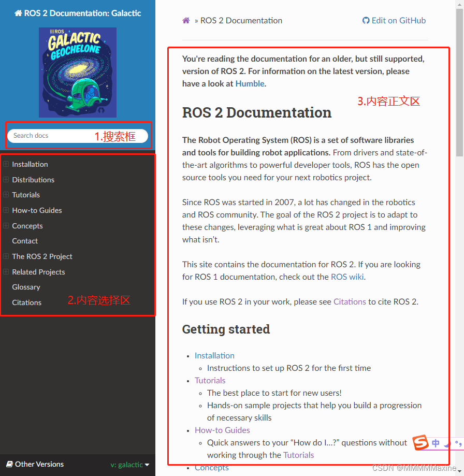Expand the How-to Guides sidebar section

point(6,210)
